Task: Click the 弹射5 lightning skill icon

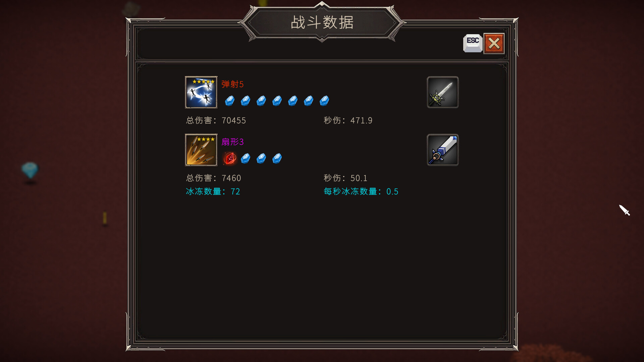Action: click(201, 92)
